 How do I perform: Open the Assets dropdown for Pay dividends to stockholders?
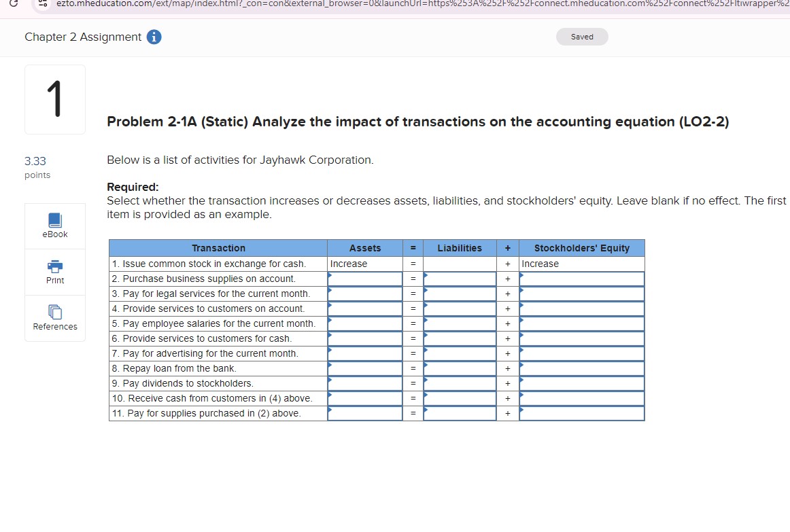[364, 383]
